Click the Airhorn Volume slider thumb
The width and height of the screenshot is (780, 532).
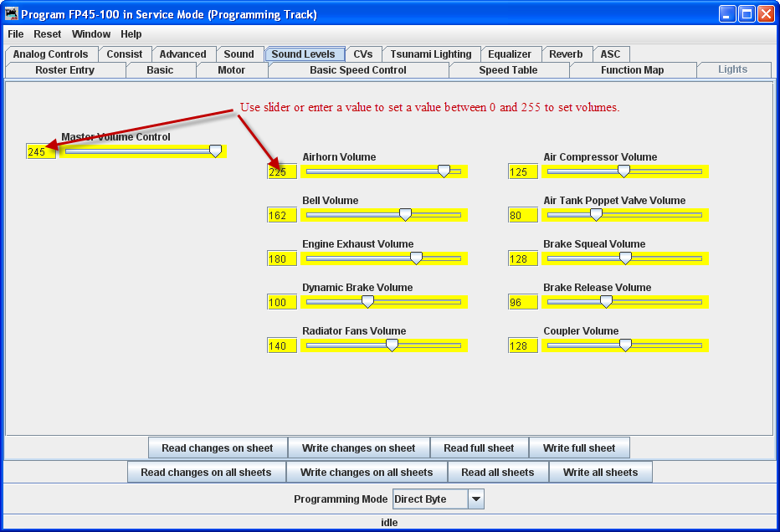pyautogui.click(x=444, y=171)
